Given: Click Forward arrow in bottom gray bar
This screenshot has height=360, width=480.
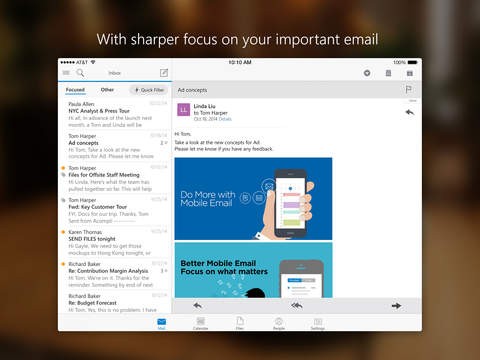Looking at the screenshot, I should [x=396, y=305].
